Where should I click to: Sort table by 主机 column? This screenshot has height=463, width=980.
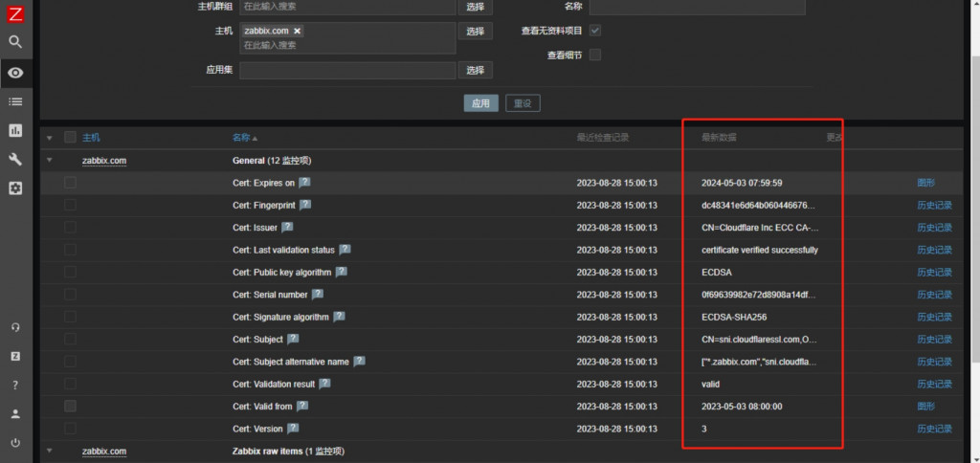click(x=91, y=138)
